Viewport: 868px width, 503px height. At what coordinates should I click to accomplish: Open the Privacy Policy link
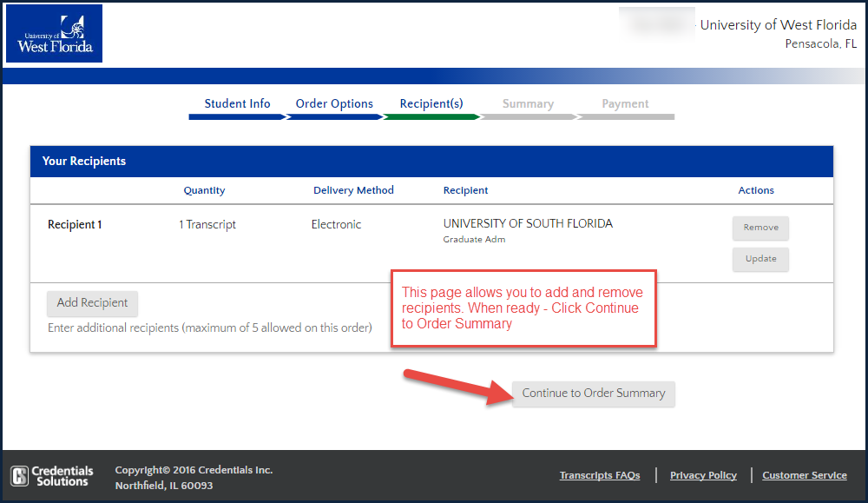pos(703,475)
